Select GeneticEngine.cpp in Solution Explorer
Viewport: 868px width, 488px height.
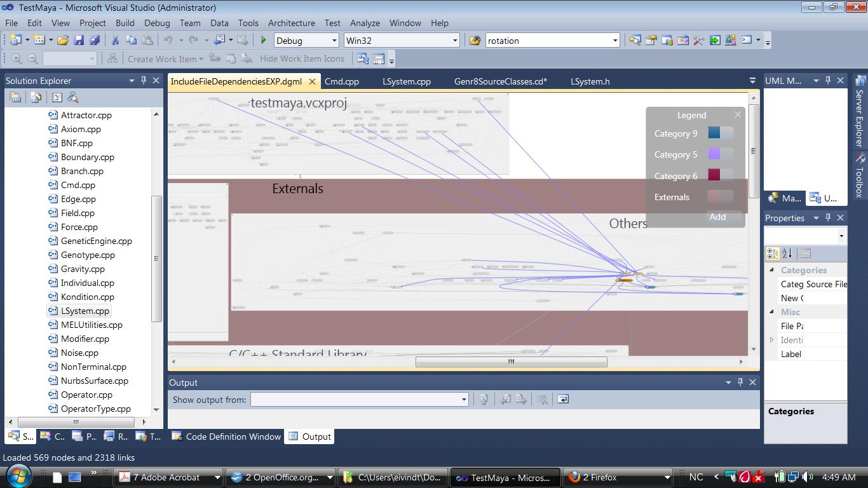(97, 241)
